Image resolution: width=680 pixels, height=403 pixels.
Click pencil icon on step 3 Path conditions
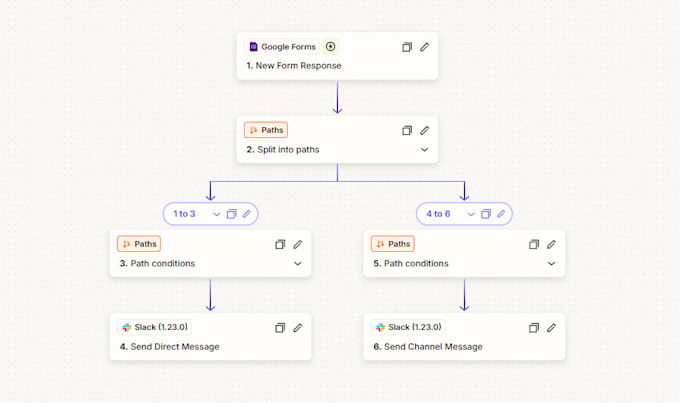pyautogui.click(x=298, y=244)
